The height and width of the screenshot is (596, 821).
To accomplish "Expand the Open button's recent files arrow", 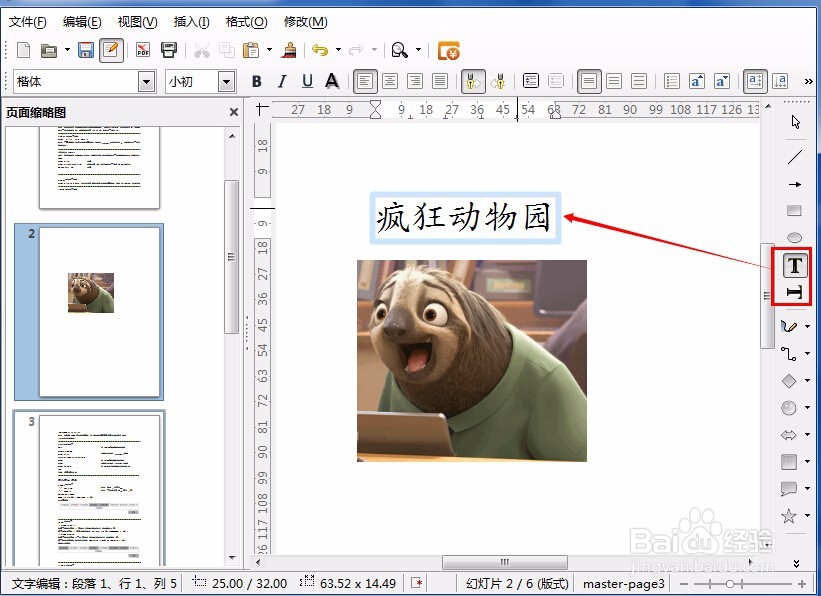I will [67, 50].
